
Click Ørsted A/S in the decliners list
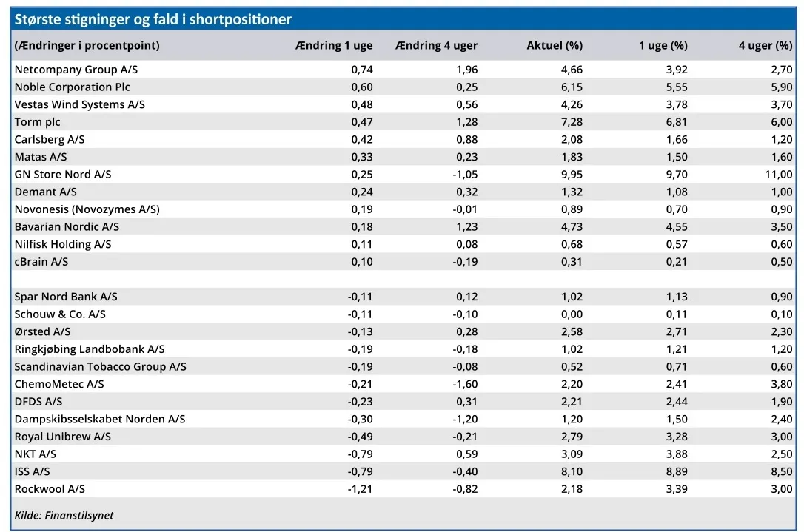(x=42, y=331)
